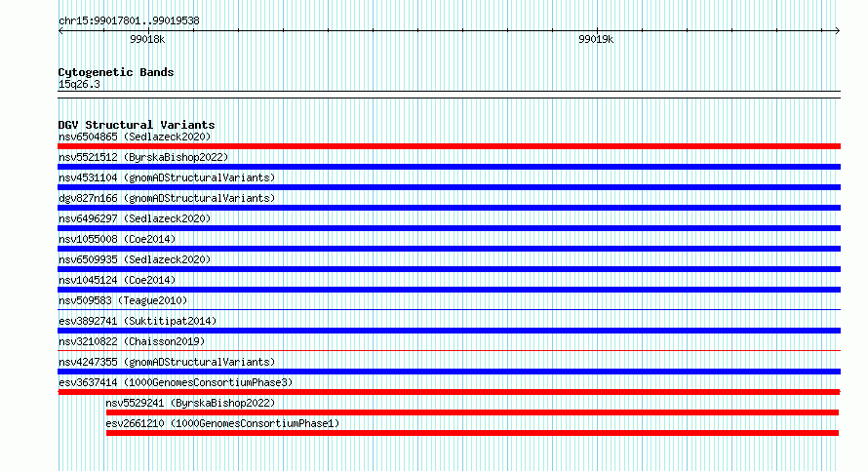Select nsv1045124 (Coe2014) variant label

pyautogui.click(x=117, y=280)
